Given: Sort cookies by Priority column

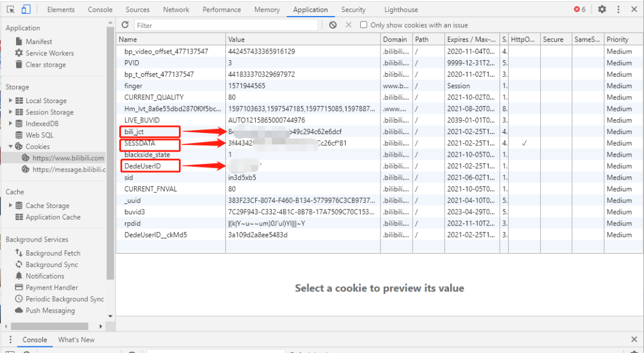Looking at the screenshot, I should click(x=624, y=39).
